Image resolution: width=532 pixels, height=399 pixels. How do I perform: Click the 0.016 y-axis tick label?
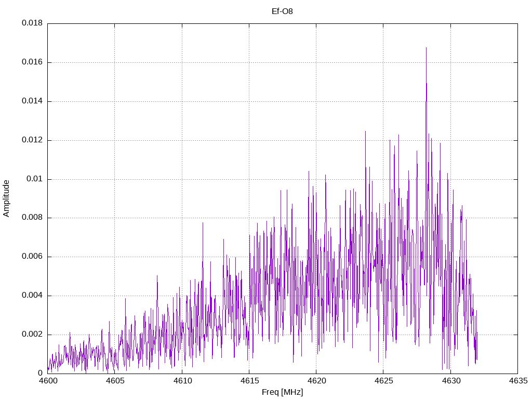32,62
